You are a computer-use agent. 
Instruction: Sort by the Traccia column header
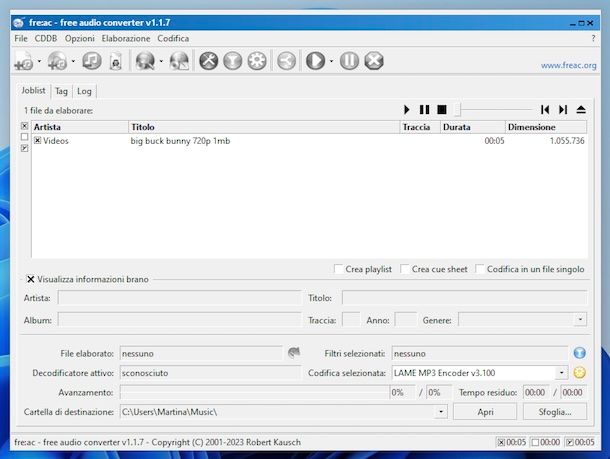click(x=420, y=127)
